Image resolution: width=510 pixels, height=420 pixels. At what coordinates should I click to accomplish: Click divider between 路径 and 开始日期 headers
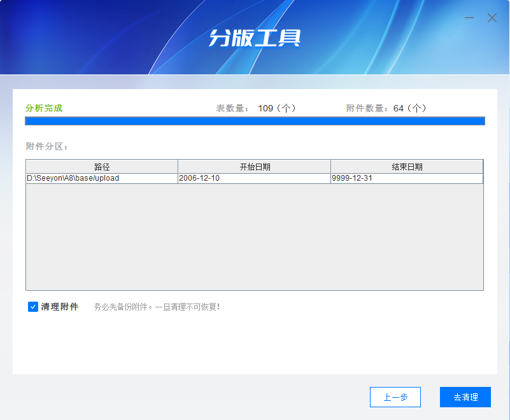pos(178,167)
